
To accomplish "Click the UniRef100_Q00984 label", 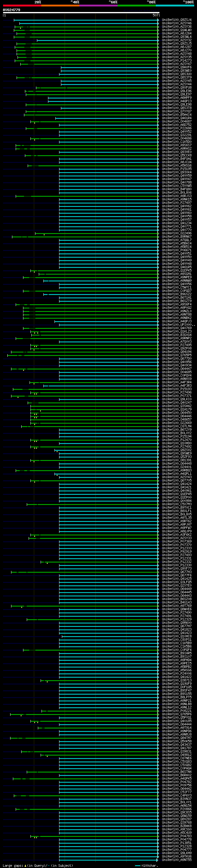I will point(176,501).
